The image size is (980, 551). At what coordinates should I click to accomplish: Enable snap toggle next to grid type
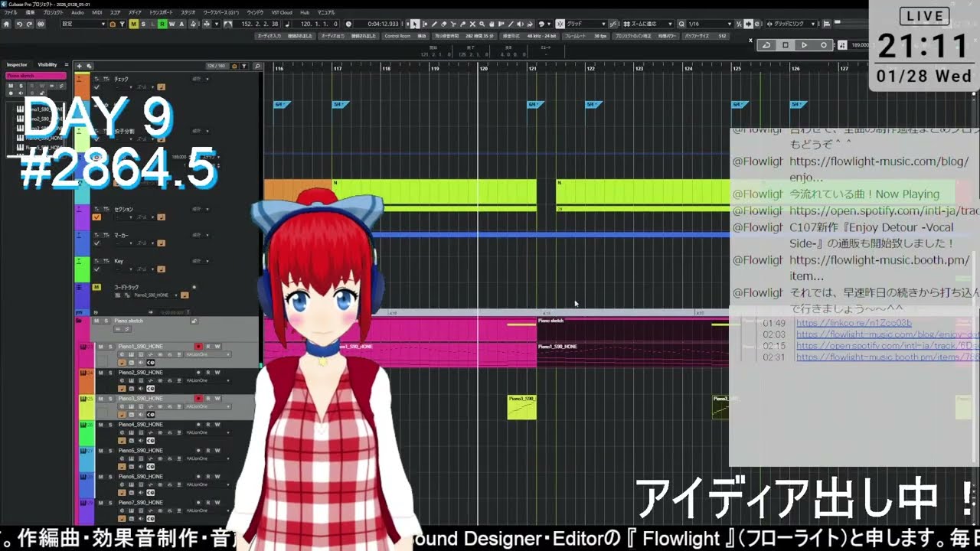coord(560,24)
